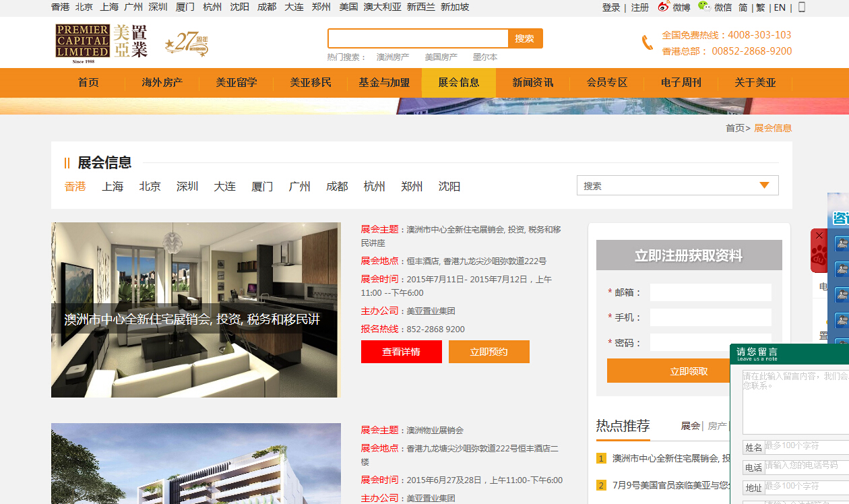Open 美亚移民 in the navigation bar
The width and height of the screenshot is (849, 504).
pyautogui.click(x=311, y=83)
